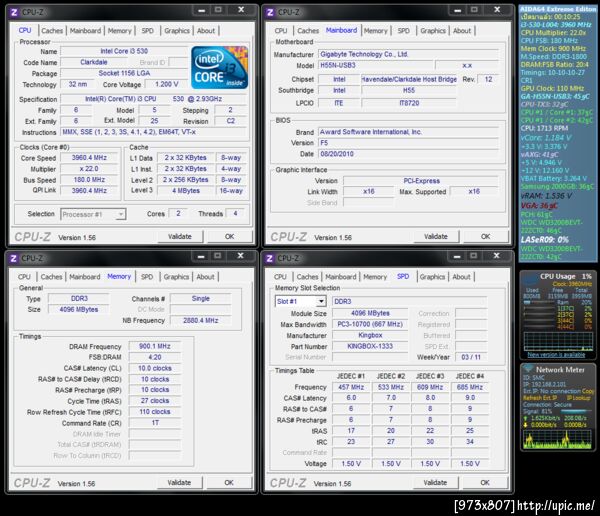The width and height of the screenshot is (600, 516).
Task: Click the CPU-Z logo icon in top-left window title
Action: pos(14,12)
